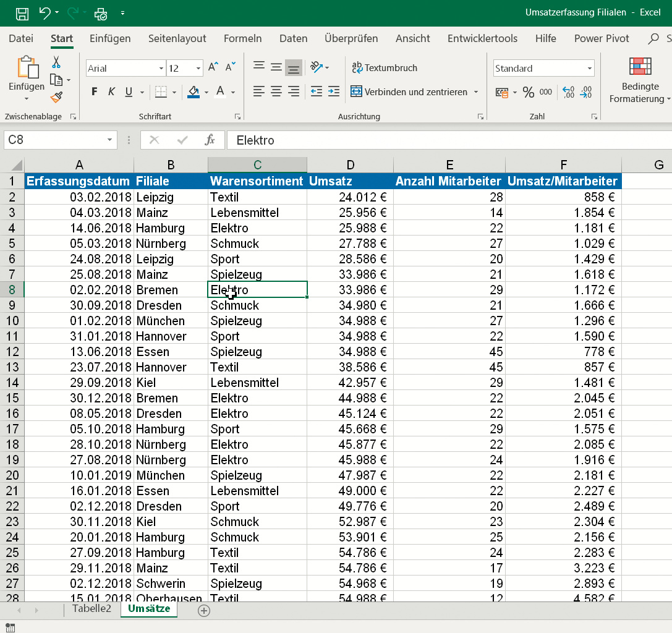Viewport: 672px width, 633px height.
Task: Switch to the Tabelle2 sheet tab
Action: pos(91,608)
